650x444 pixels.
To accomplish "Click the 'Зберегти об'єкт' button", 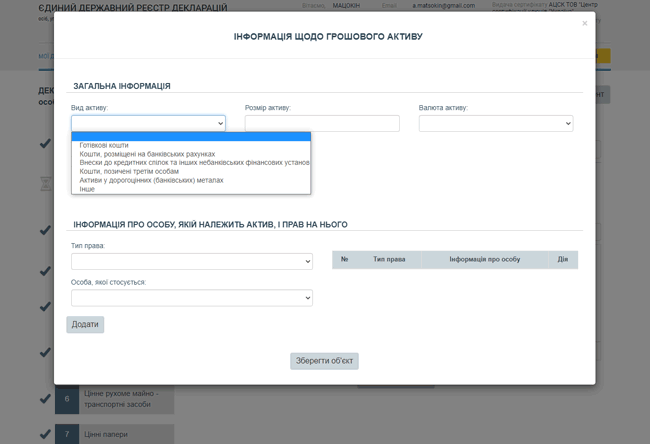I will tap(324, 361).
